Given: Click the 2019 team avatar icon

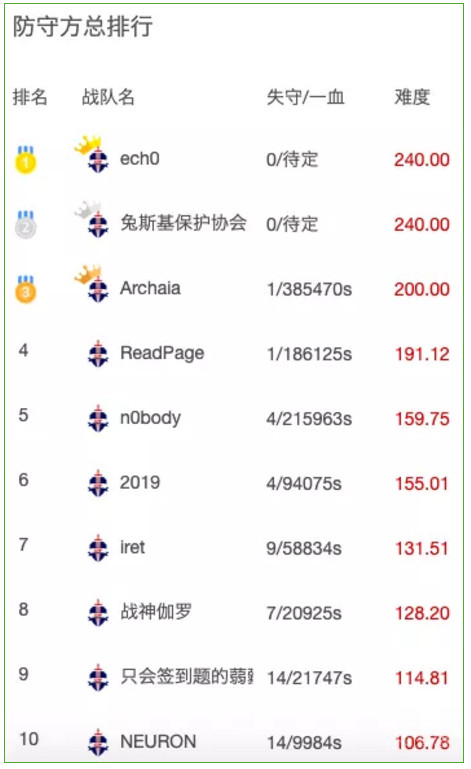Looking at the screenshot, I should point(98,483).
